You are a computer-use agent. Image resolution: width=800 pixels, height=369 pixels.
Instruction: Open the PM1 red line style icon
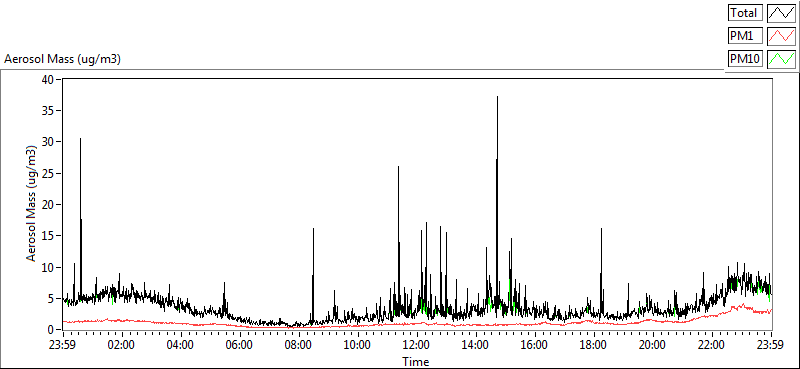point(781,36)
